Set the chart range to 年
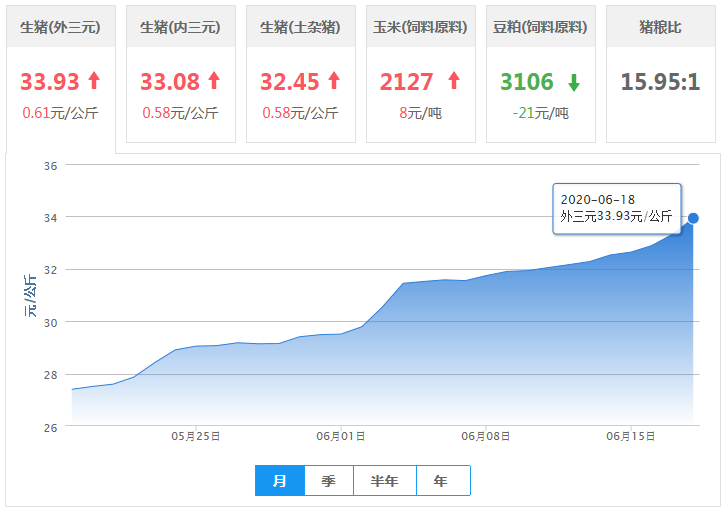 tap(442, 481)
